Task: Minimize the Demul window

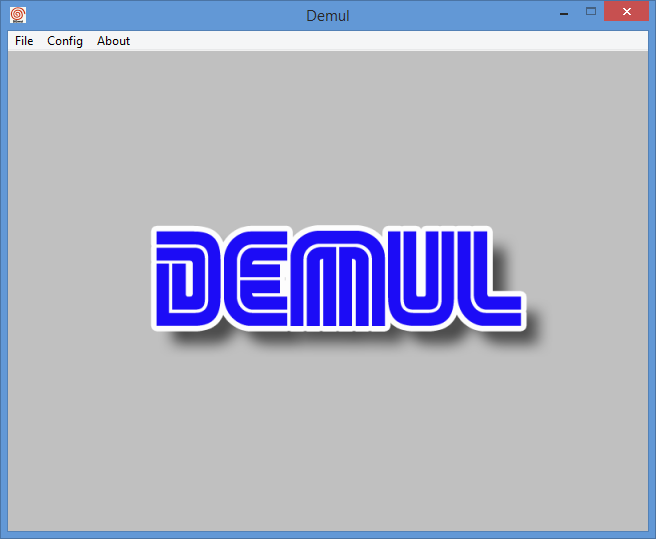Action: tap(564, 13)
